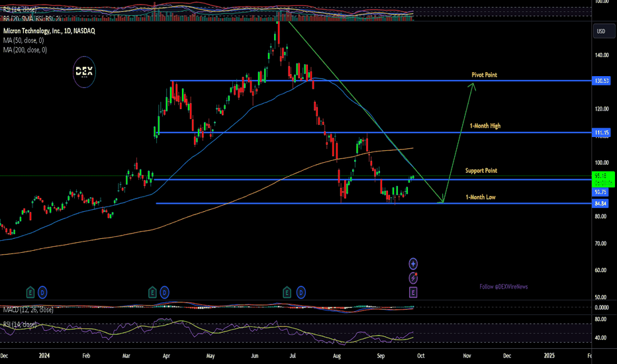Click the 84.84 price tag
The width and height of the screenshot is (617, 364).
600,203
